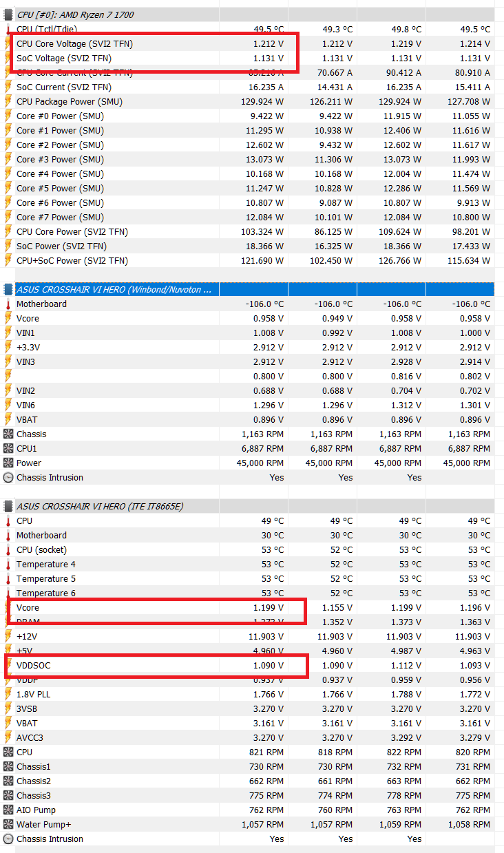
Task: Click the lightning icon beside VIN6
Action: [8, 405]
